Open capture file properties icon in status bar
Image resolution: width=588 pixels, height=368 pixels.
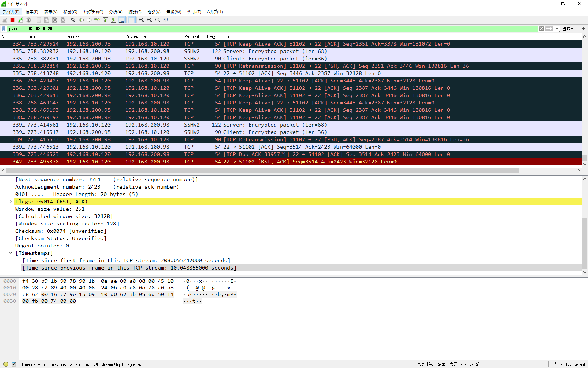[14, 364]
